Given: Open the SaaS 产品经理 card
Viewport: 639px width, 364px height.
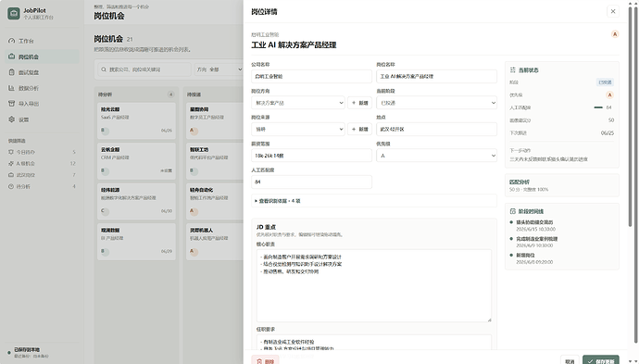Looking at the screenshot, I should tap(136, 120).
